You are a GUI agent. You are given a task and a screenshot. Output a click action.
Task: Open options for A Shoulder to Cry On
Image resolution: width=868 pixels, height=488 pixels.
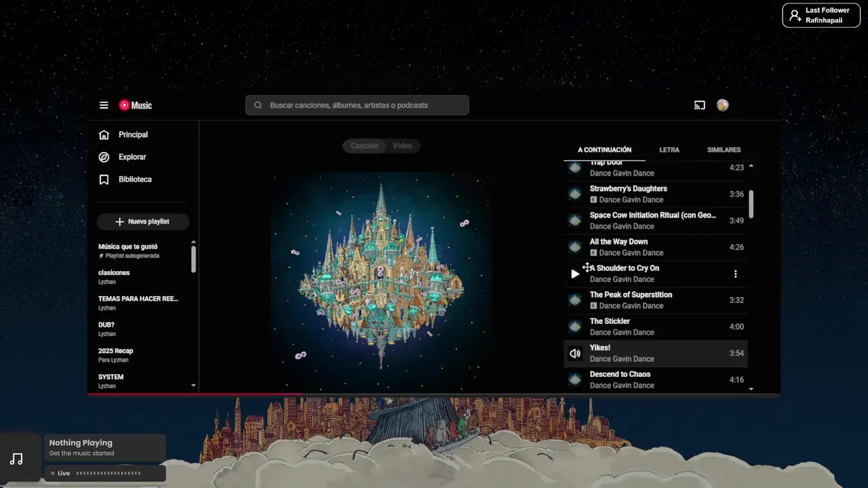click(x=735, y=274)
